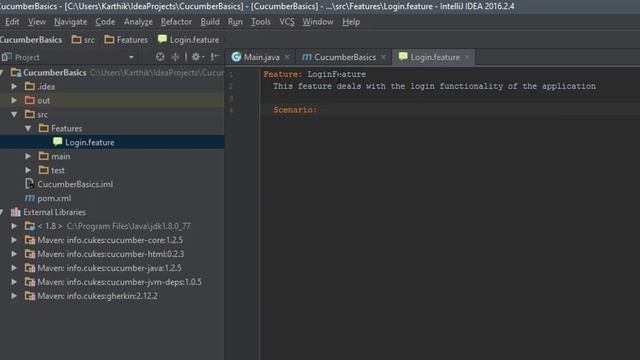Click the scroll from source icon
The height and width of the screenshot is (360, 640).
[x=160, y=57]
